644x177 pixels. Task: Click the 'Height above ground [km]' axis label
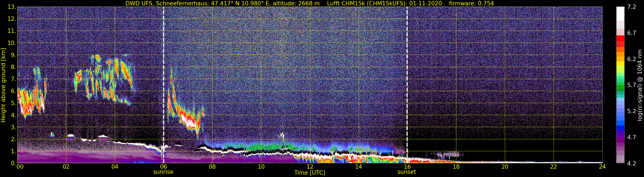click(x=3, y=85)
